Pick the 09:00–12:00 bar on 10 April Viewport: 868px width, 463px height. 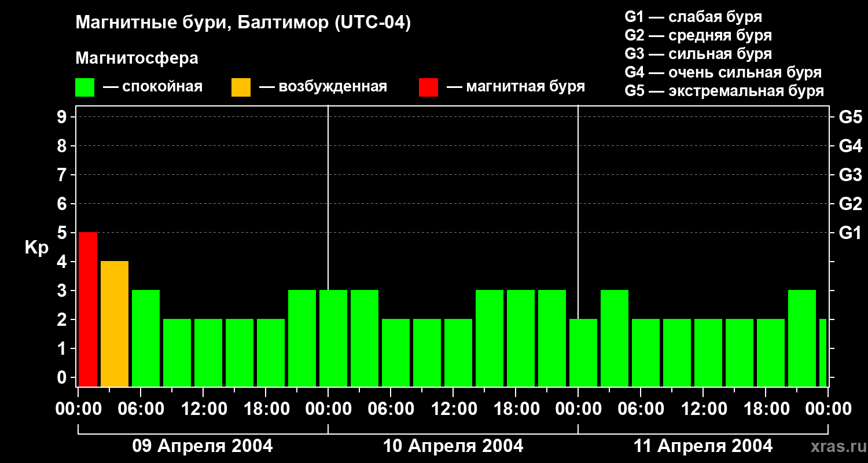pos(427,352)
